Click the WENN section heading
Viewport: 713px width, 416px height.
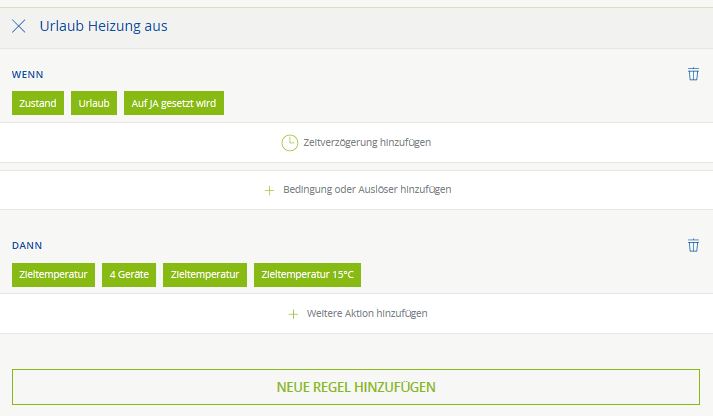(28, 75)
